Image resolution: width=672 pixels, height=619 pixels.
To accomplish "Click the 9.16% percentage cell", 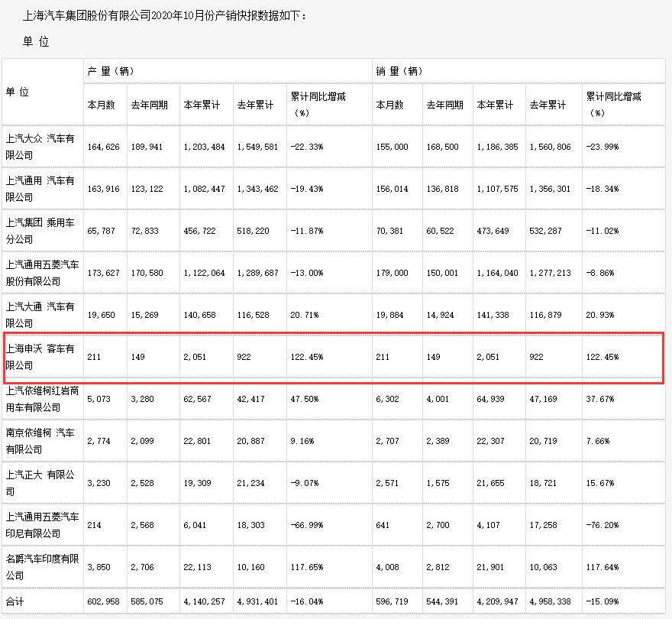I will point(302,441).
